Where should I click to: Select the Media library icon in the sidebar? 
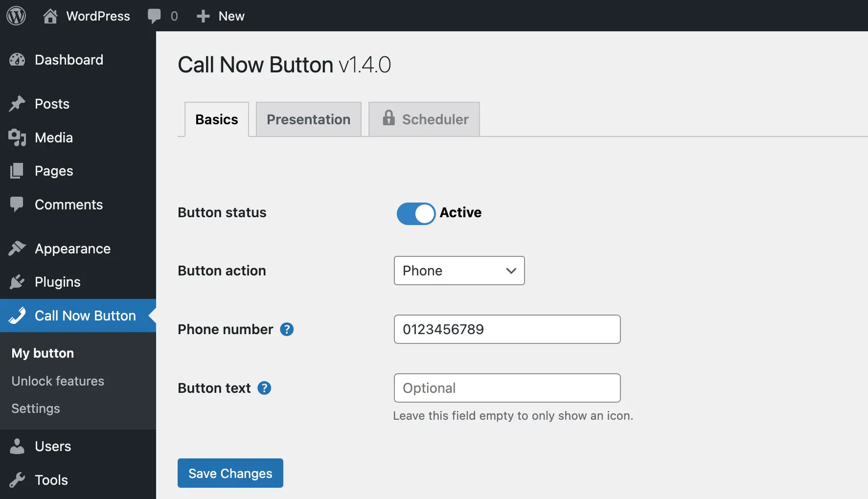[x=18, y=137]
